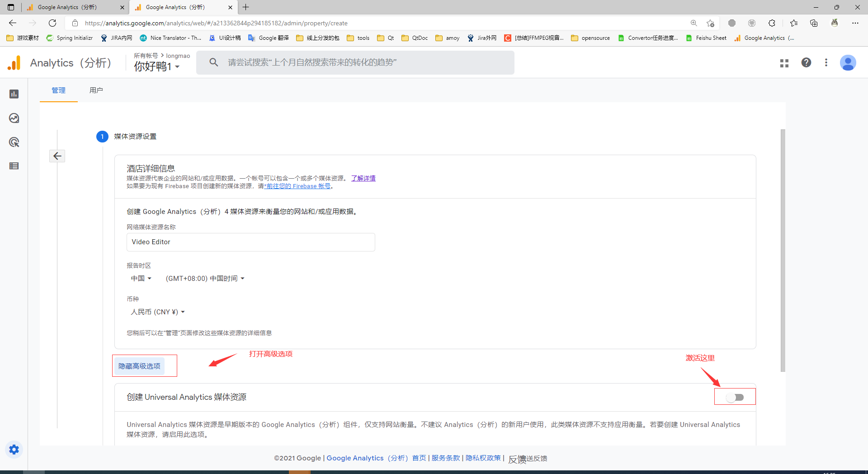Open the 游戏素材 bookmark folder

click(23, 38)
